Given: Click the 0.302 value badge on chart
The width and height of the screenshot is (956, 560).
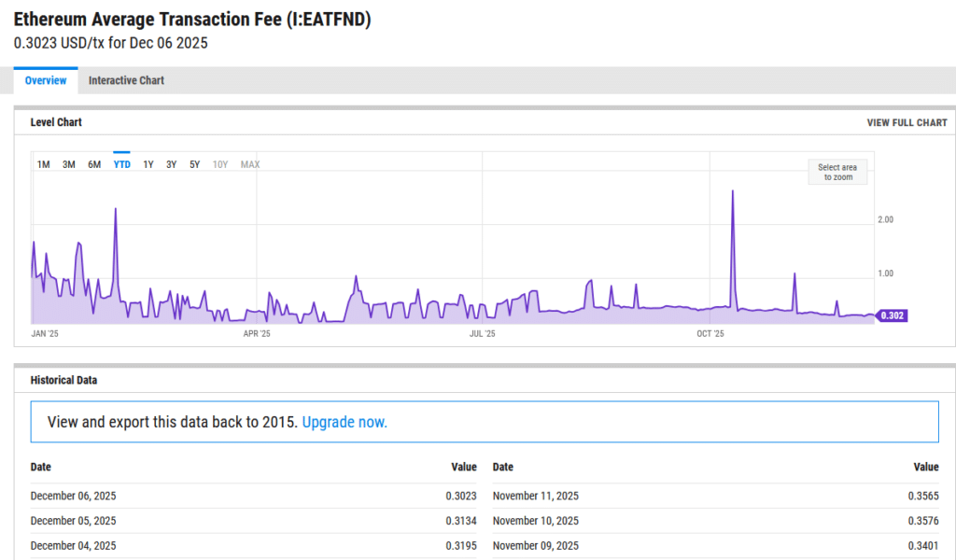Looking at the screenshot, I should tap(893, 316).
